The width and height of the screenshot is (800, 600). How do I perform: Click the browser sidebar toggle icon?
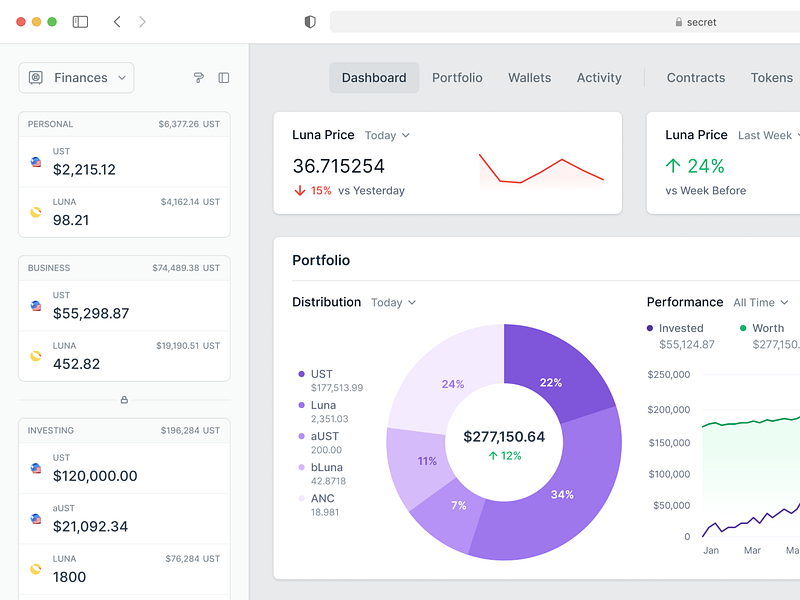80,21
